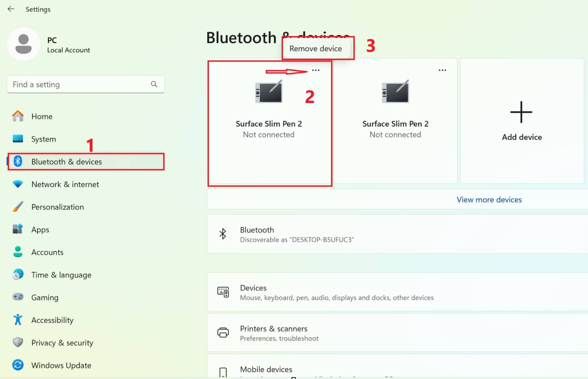Click the Bluetooth symbol in Bluetooth row

[223, 234]
